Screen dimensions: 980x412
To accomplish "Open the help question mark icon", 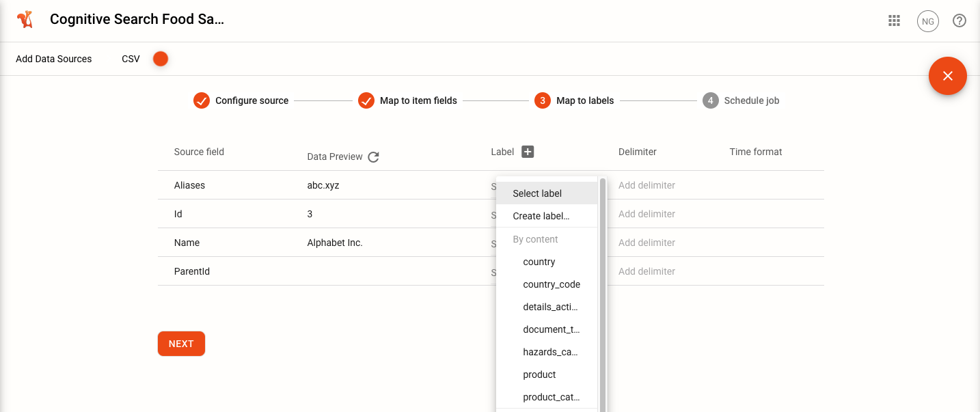I will (959, 20).
